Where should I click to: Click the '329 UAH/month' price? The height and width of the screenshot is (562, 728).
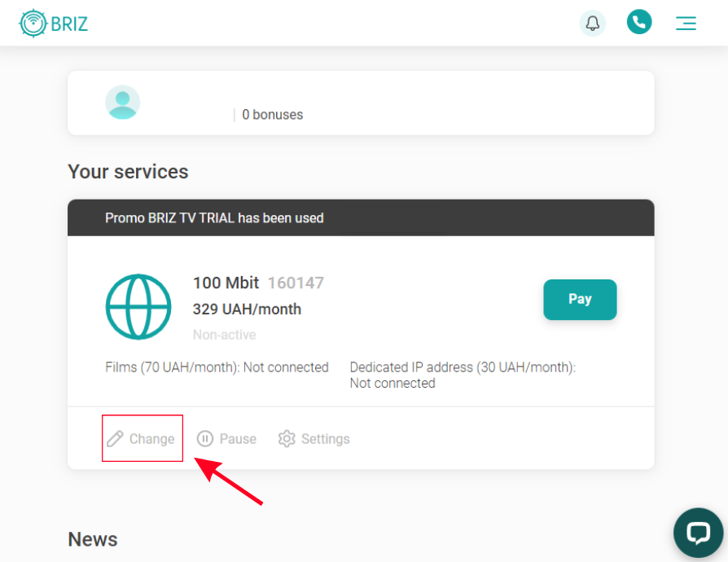coord(247,310)
